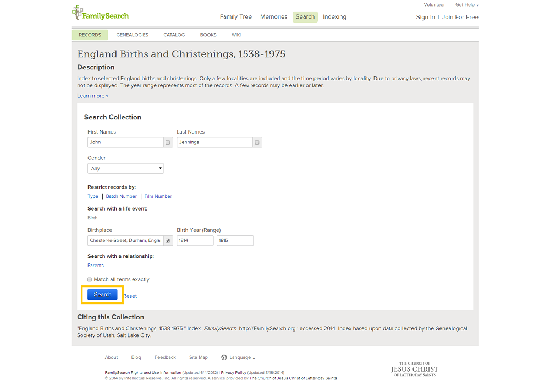The image size is (550, 392).
Task: Click the Jesus Christ church logo
Action: tap(415, 369)
